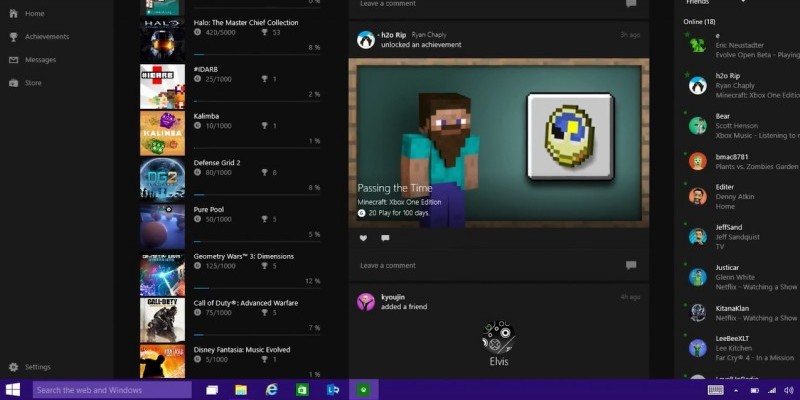This screenshot has width=800, height=400.
Task: Open kyoujin gamertag link
Action: pyautogui.click(x=393, y=297)
